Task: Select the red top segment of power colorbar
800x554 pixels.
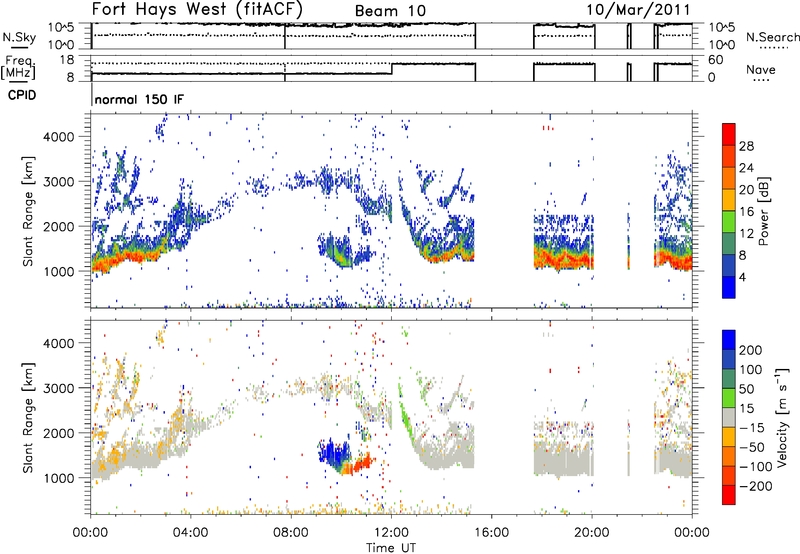Action: [x=729, y=135]
